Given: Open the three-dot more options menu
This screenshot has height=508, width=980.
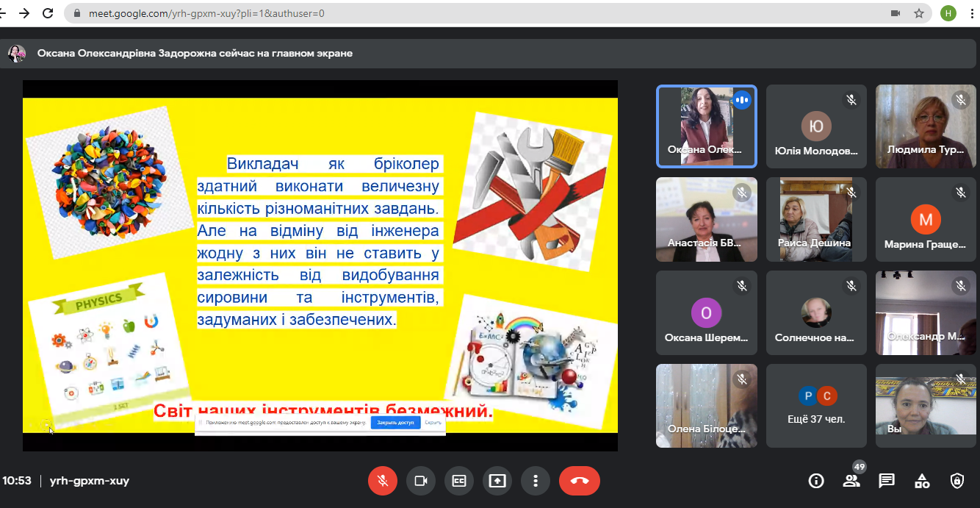Looking at the screenshot, I should [536, 481].
